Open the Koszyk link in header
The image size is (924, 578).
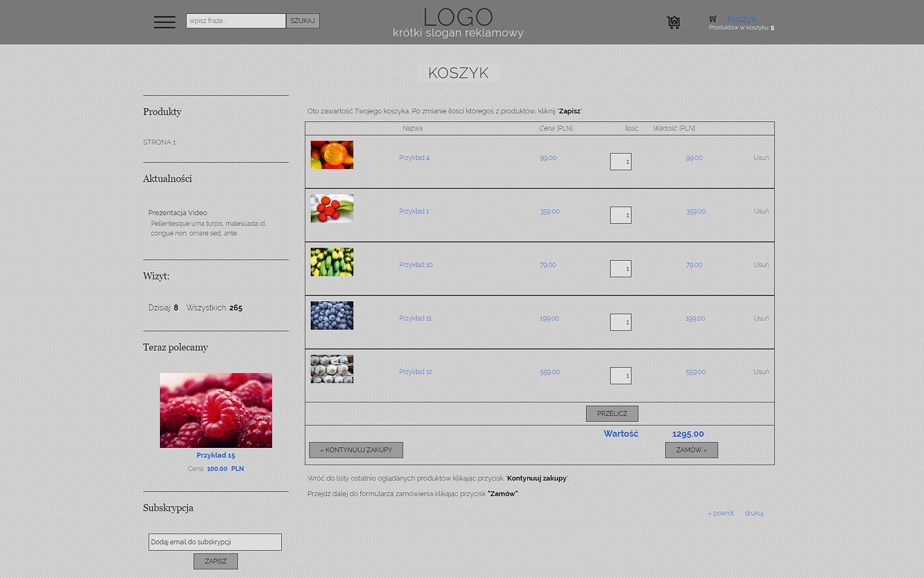[742, 18]
